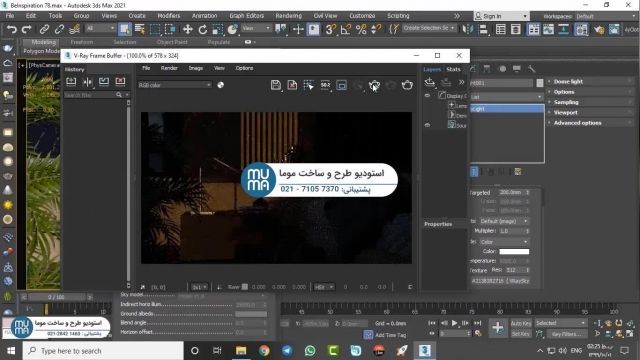Open Select by Name list icon
Viewport: 640px width, 360px height.
tap(140, 29)
